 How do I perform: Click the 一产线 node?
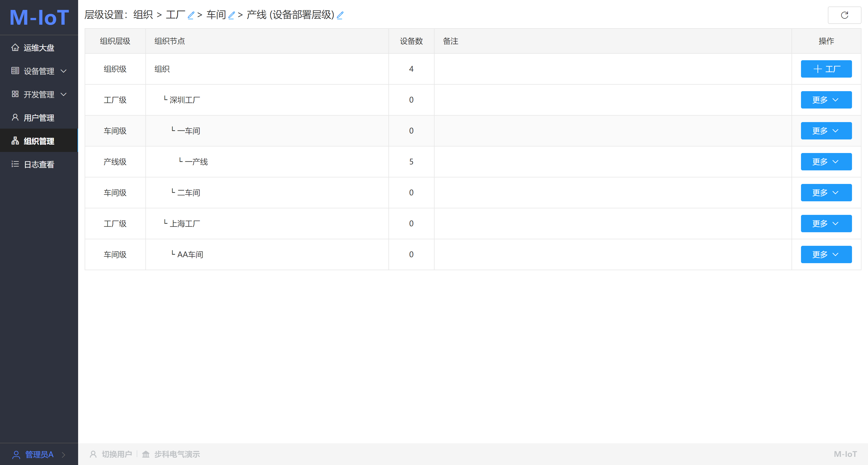196,162
